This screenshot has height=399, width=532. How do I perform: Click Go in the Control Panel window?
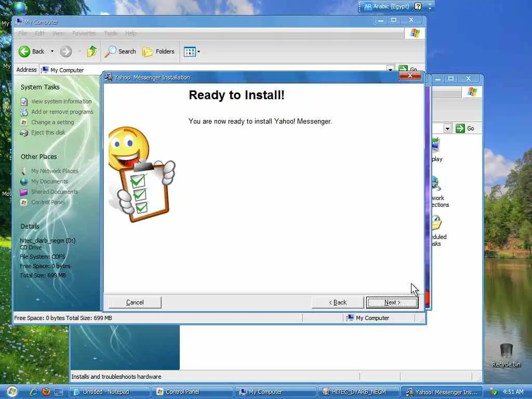466,128
